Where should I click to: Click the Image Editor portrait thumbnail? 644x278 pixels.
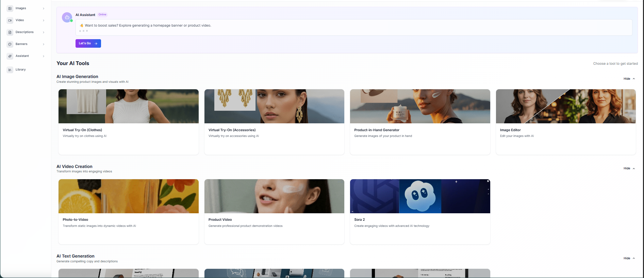566,106
